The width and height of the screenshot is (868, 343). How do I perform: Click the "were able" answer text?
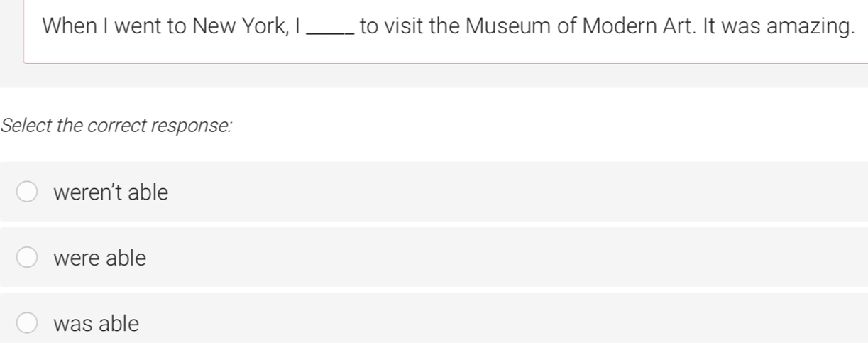click(x=100, y=258)
